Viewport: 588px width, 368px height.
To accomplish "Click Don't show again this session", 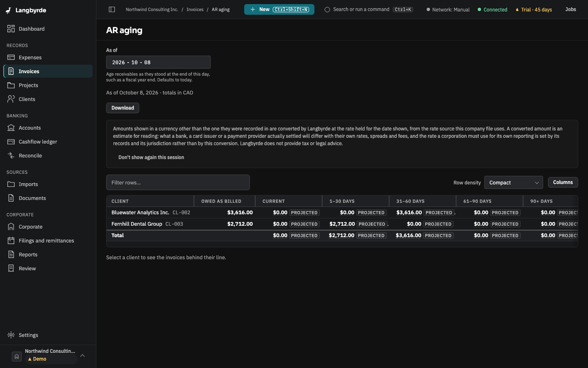I will pos(151,157).
